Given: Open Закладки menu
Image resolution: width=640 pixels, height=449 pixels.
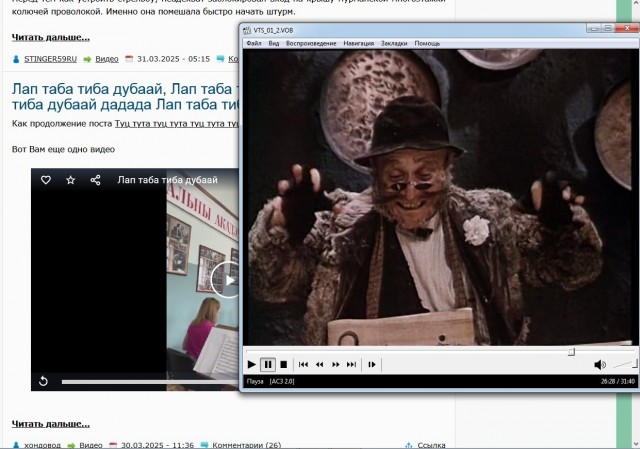Looking at the screenshot, I should coord(394,43).
